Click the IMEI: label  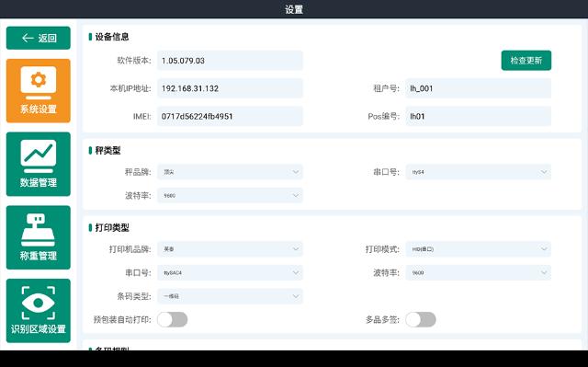[141, 116]
